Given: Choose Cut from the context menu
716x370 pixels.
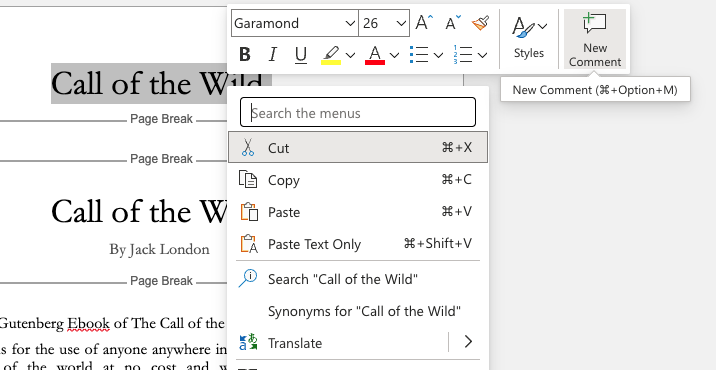Looking at the screenshot, I should tap(358, 148).
